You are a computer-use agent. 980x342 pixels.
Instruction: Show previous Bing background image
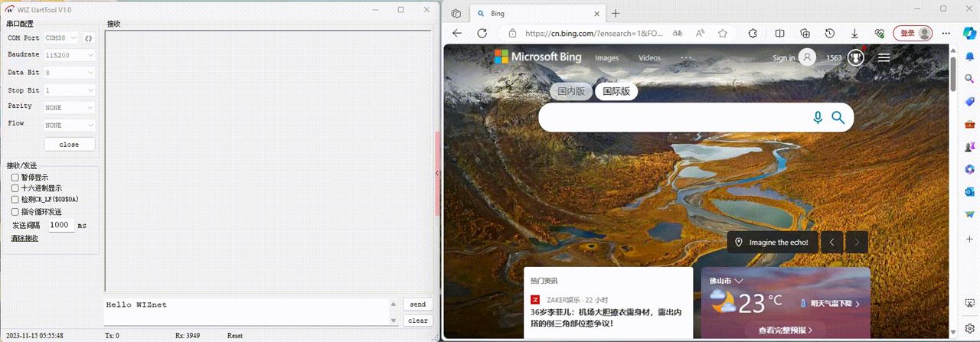(x=831, y=243)
